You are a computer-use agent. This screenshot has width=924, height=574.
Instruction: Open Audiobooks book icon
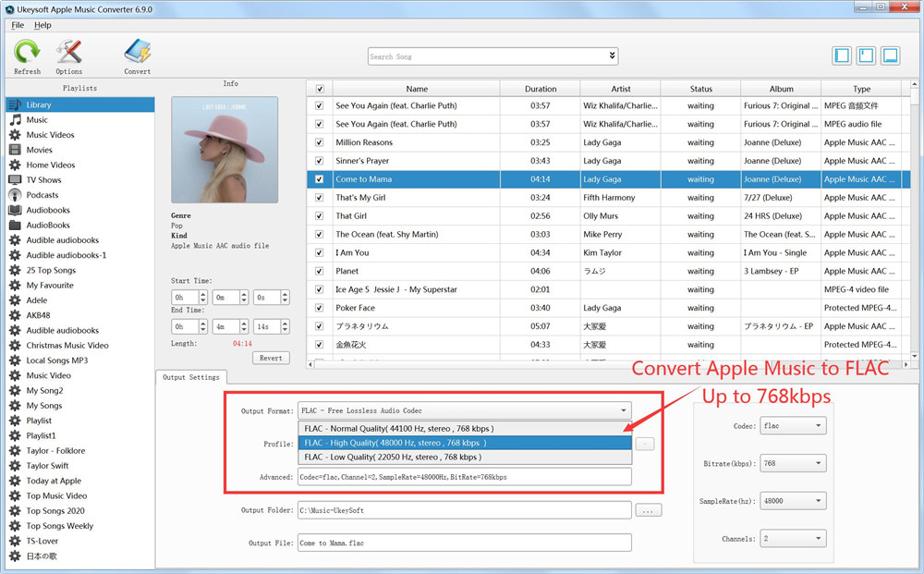(16, 210)
